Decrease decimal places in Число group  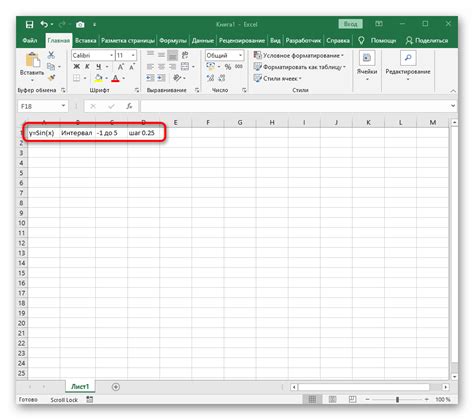pos(222,78)
